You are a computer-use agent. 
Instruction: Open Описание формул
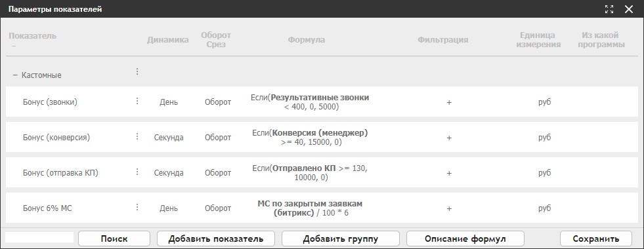coord(465,239)
